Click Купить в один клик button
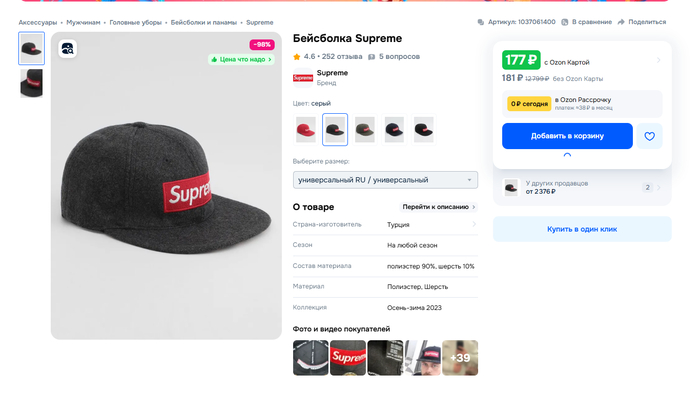The width and height of the screenshot is (700, 394). point(582,229)
